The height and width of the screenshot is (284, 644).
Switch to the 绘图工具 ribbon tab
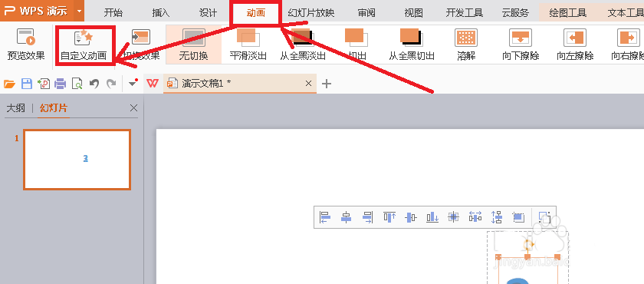click(568, 13)
